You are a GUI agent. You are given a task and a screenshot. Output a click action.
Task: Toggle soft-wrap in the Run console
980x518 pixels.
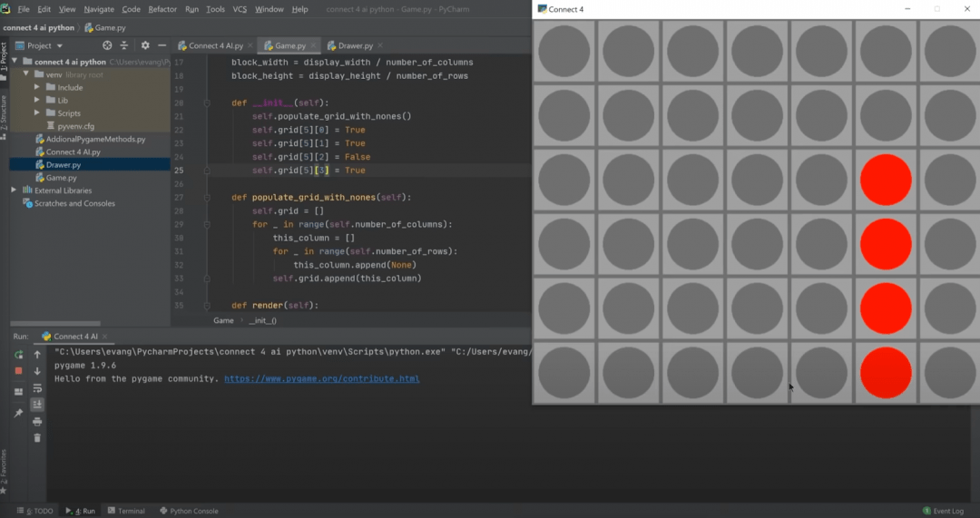point(37,388)
